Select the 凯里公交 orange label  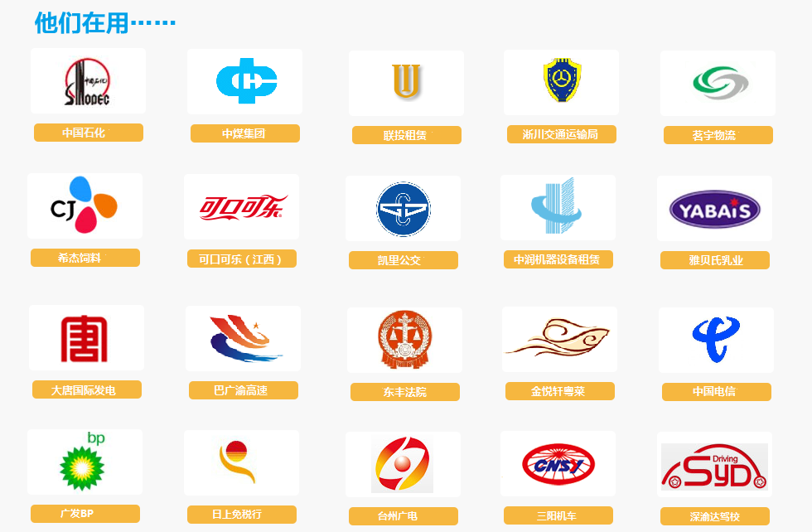[x=404, y=260]
